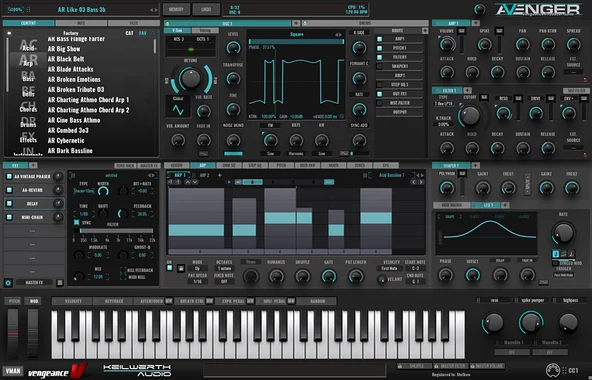Toggle the MW icon next to SUST. PEDAL
592x380 pixels.
tap(291, 301)
